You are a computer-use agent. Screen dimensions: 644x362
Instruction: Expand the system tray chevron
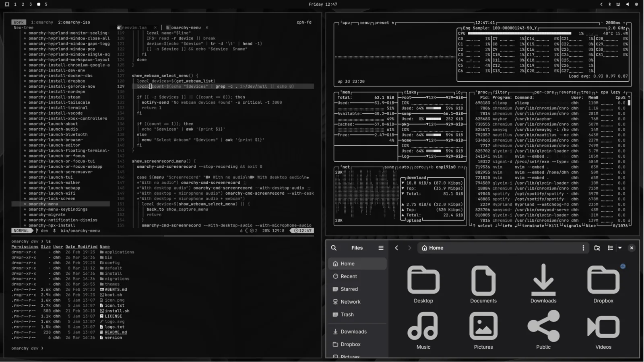(601, 4)
